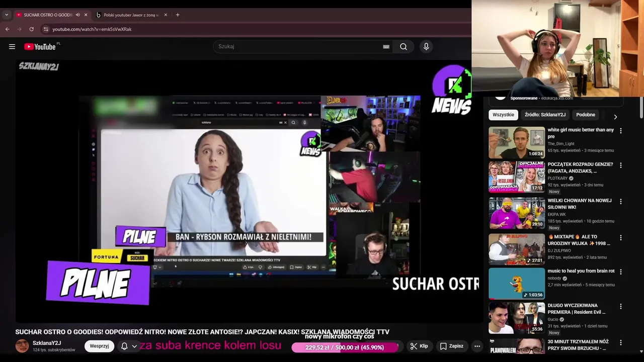The height and width of the screenshot is (362, 644).
Task: Open 'DJ ZULPIWO' channel name
Action: coord(559,250)
